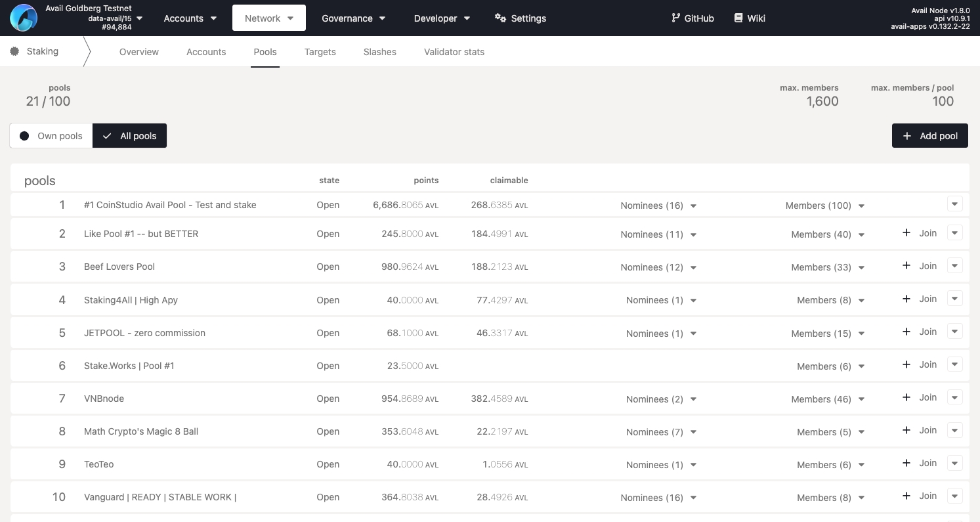Select the All pools filter
This screenshot has width=980, height=522.
click(x=130, y=136)
